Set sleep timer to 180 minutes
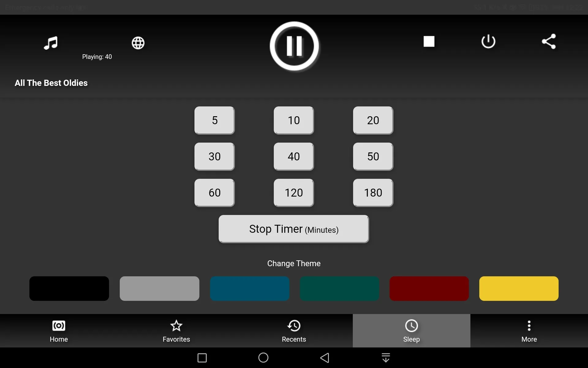 coord(372,193)
